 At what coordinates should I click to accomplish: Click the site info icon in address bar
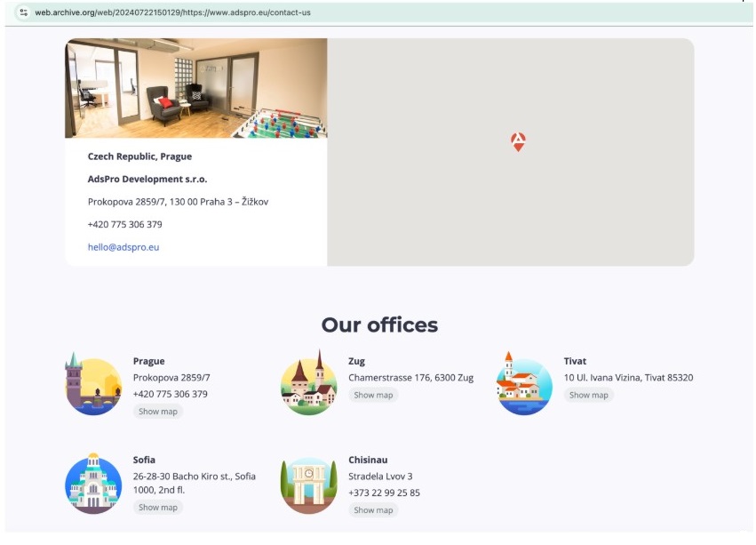(x=23, y=12)
